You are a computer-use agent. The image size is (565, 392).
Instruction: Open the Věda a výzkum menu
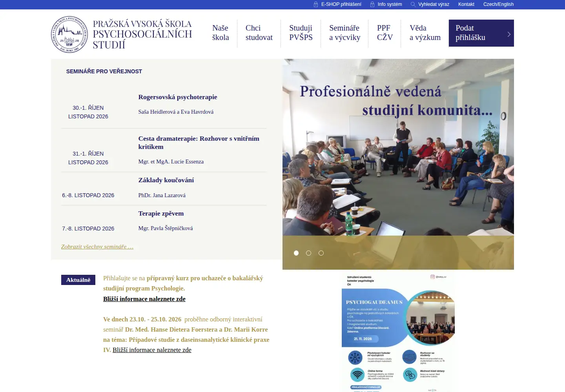(425, 33)
